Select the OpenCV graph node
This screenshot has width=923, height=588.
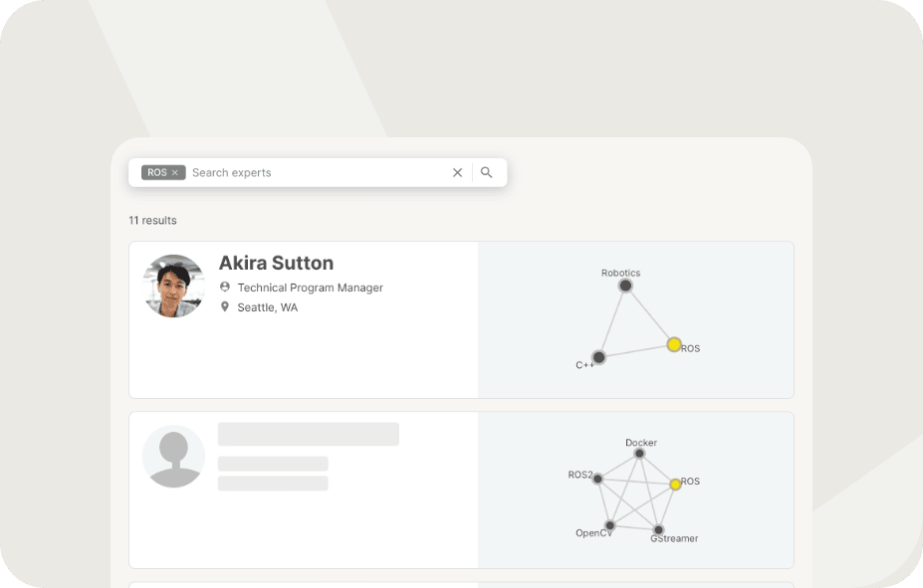tap(609, 525)
